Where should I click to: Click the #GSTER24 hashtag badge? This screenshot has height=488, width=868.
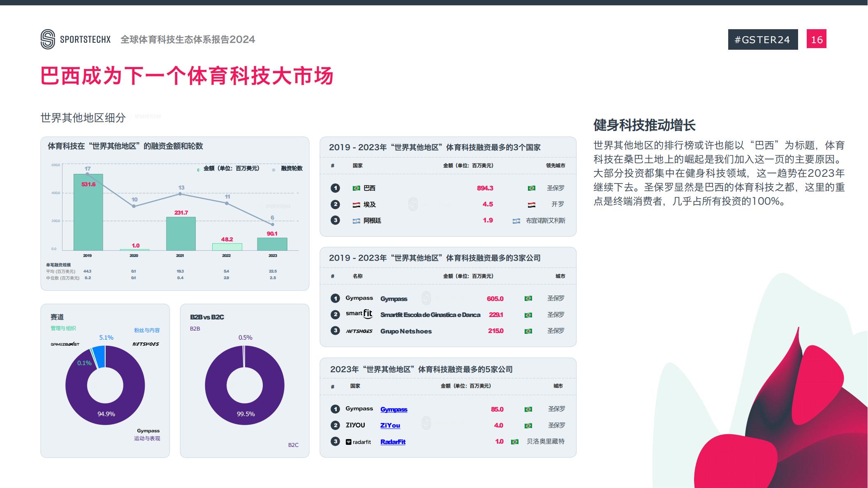[763, 39]
